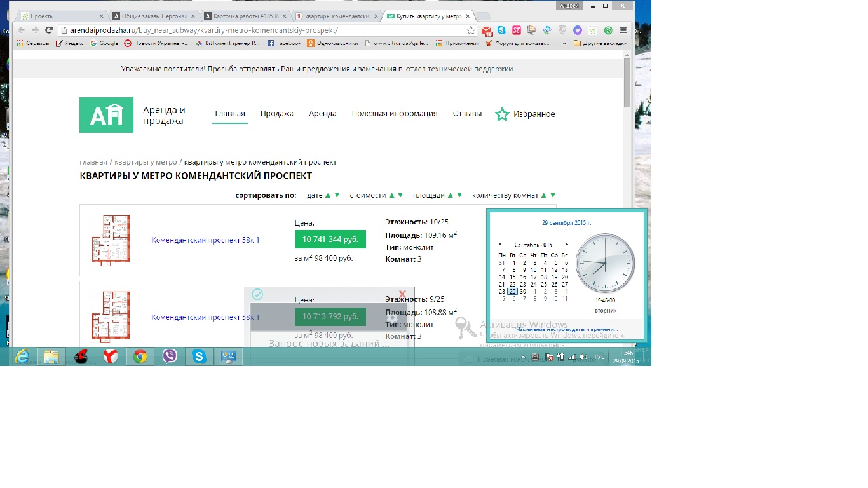
Task: Click the teal checkmark icon on popup
Action: pos(257,294)
